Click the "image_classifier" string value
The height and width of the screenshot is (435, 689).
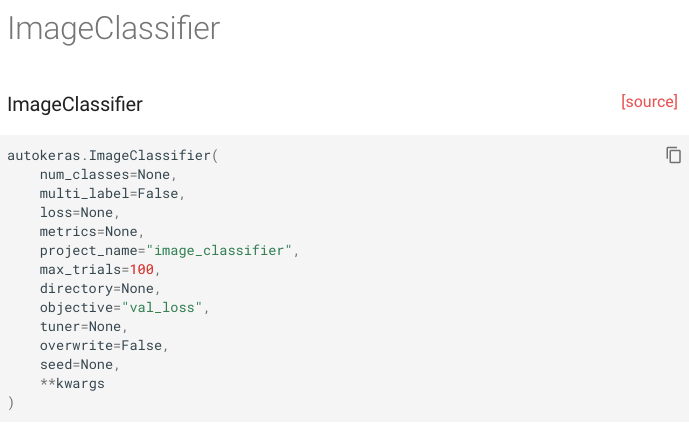click(219, 250)
